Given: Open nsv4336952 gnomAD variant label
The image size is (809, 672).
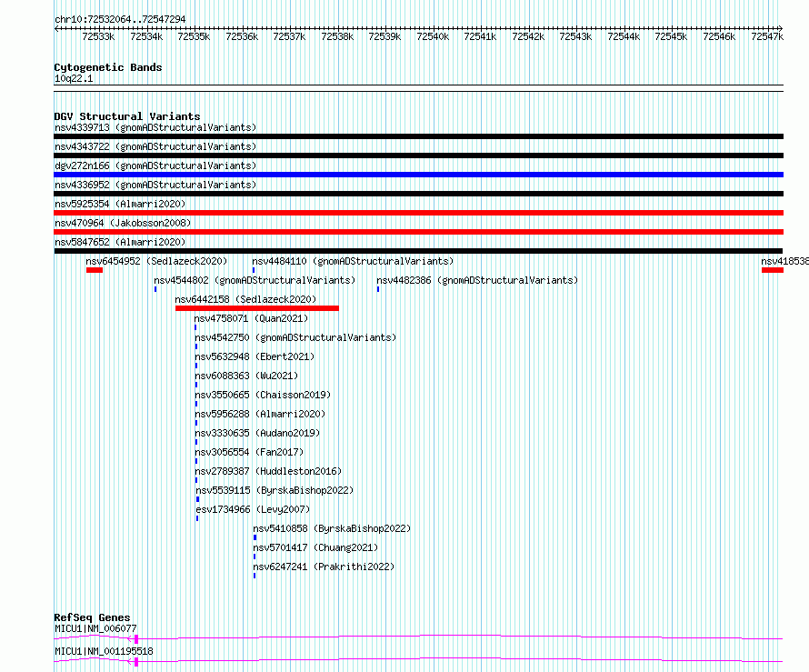Looking at the screenshot, I should (x=155, y=185).
